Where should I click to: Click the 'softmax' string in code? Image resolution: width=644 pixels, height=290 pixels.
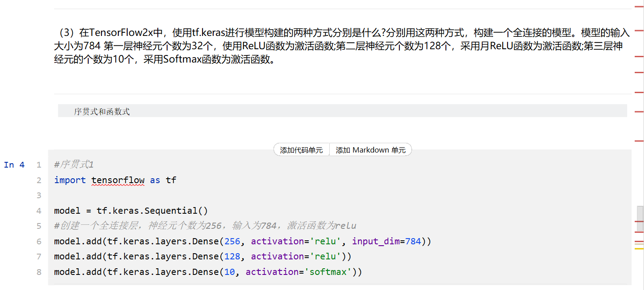tap(328, 272)
